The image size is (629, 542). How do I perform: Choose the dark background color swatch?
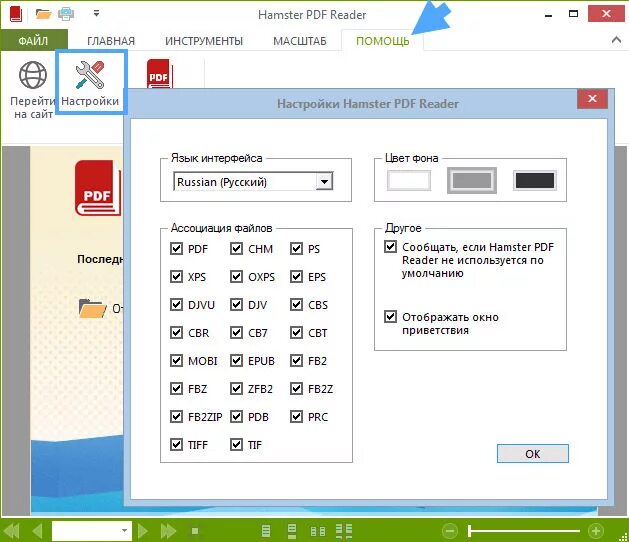tap(535, 180)
